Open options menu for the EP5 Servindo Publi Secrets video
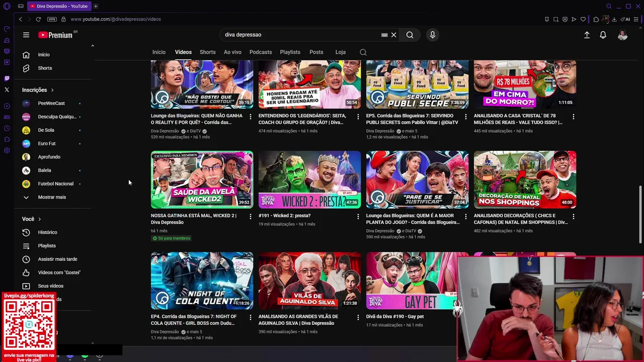Image resolution: width=644 pixels, height=362 pixels. tap(465, 117)
